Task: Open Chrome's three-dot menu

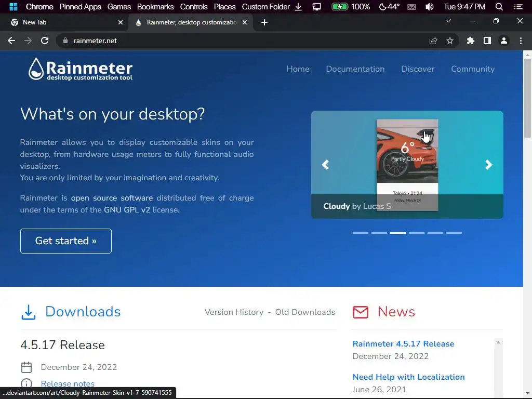Action: 521,41
